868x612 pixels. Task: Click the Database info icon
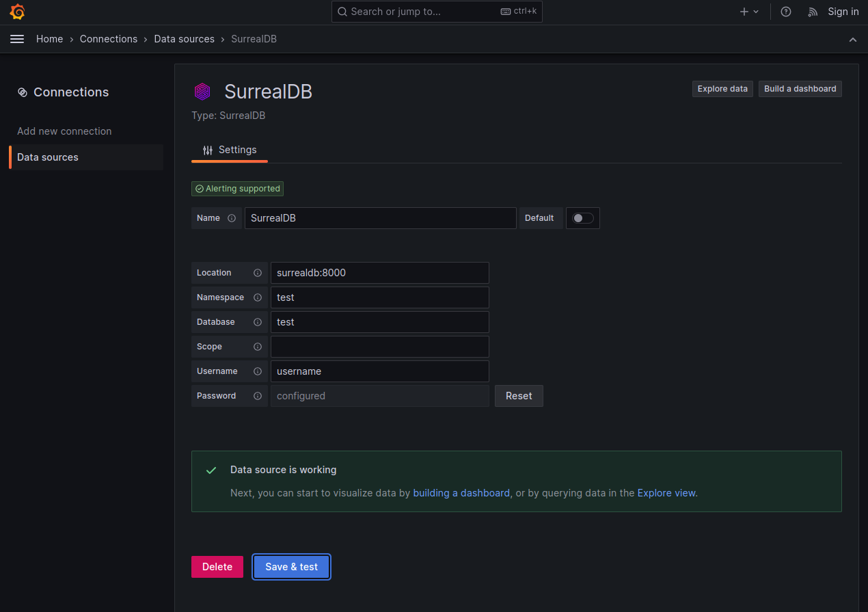click(x=258, y=322)
